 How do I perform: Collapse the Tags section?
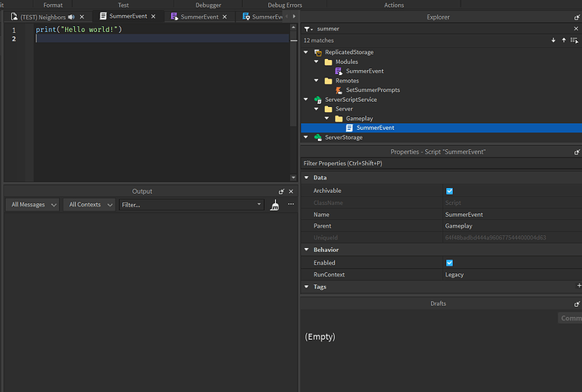[x=306, y=287]
